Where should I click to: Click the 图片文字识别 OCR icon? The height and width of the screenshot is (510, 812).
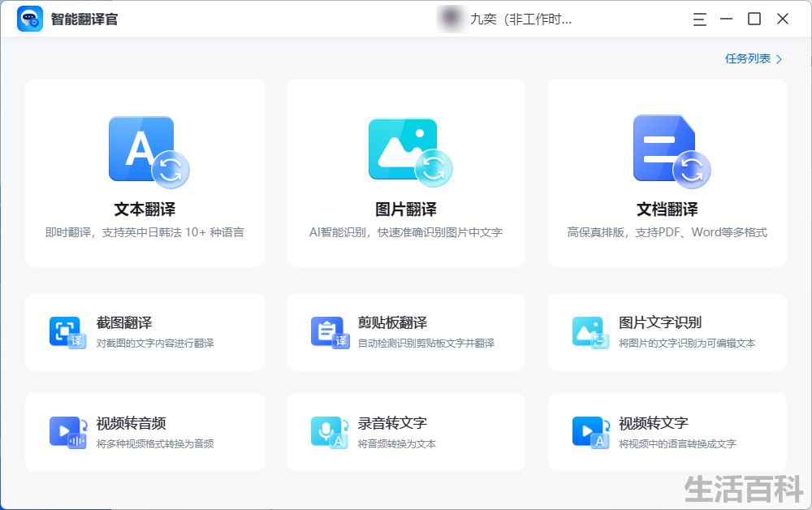pos(591,332)
